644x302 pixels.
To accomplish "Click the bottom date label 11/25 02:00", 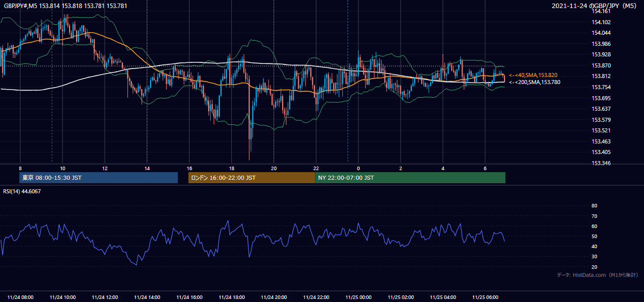I will click(401, 297).
